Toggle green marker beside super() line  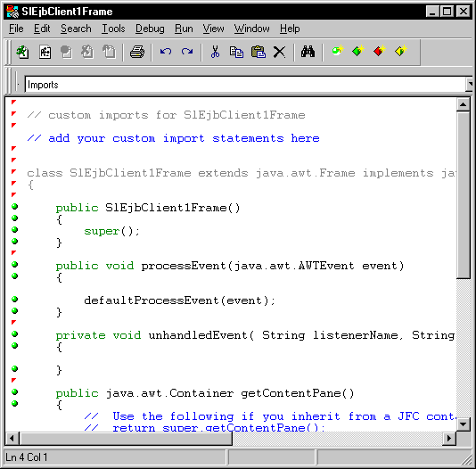click(x=14, y=229)
